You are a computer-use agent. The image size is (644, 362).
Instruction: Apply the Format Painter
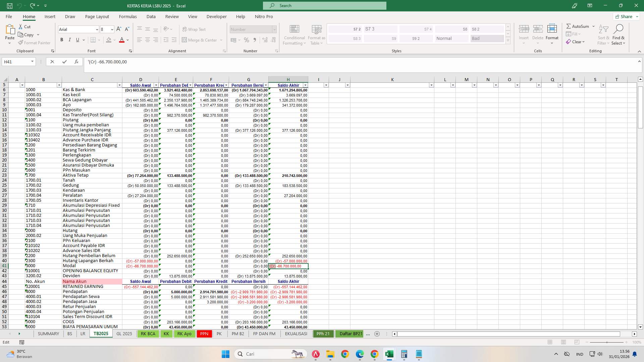click(34, 43)
